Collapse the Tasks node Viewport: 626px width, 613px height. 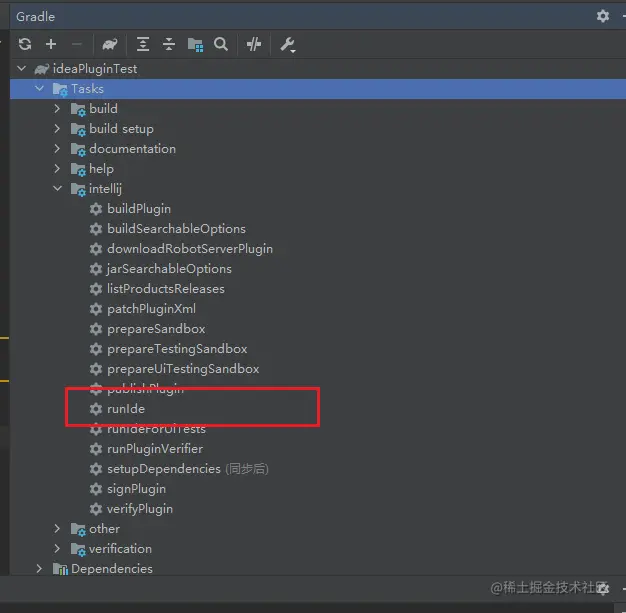tap(39, 89)
